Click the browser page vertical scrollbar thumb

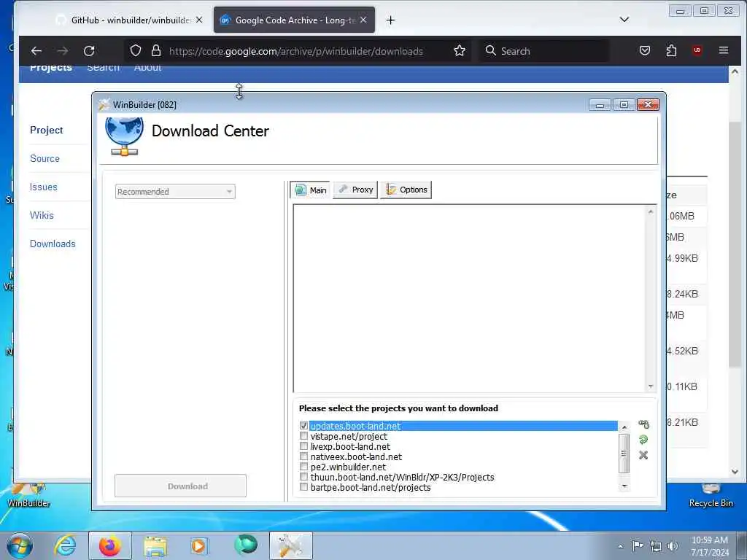(735, 245)
